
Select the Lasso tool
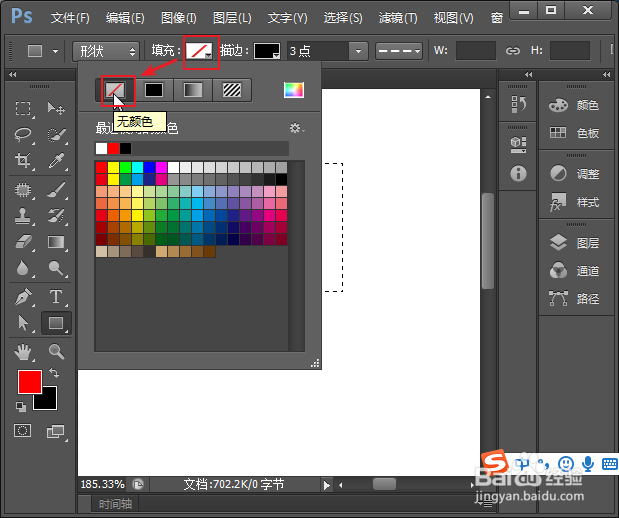coord(23,134)
